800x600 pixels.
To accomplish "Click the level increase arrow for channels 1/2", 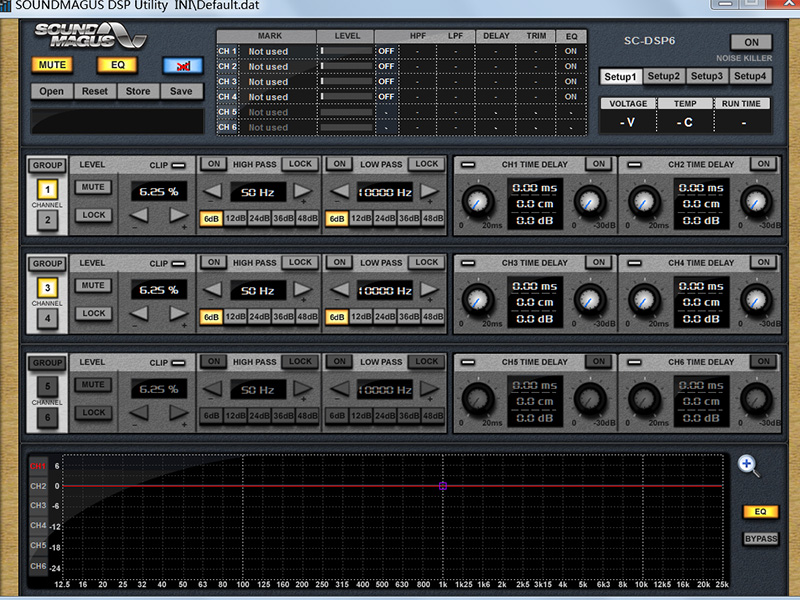I will click(x=178, y=215).
